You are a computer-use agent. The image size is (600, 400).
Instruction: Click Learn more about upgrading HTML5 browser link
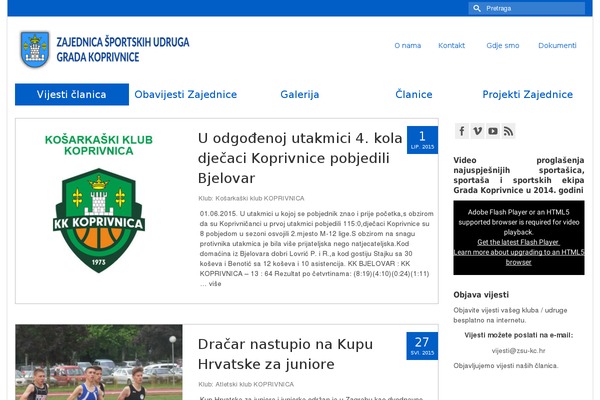coord(519,257)
